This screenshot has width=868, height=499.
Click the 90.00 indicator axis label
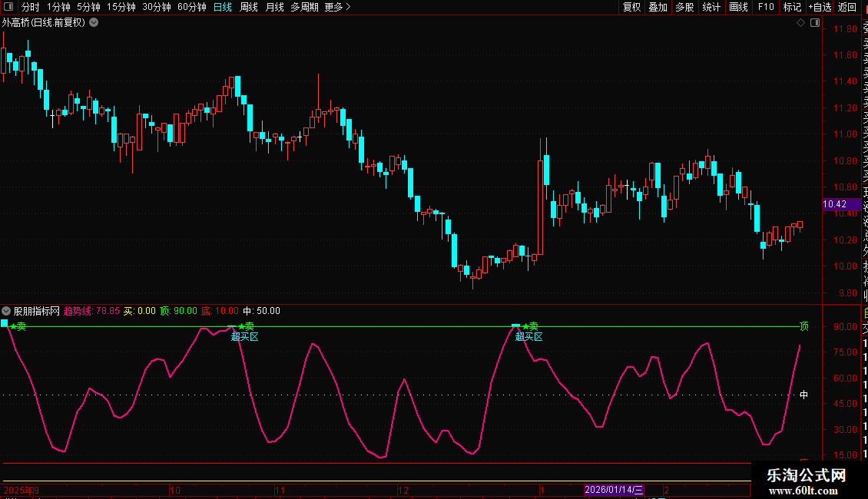click(845, 327)
